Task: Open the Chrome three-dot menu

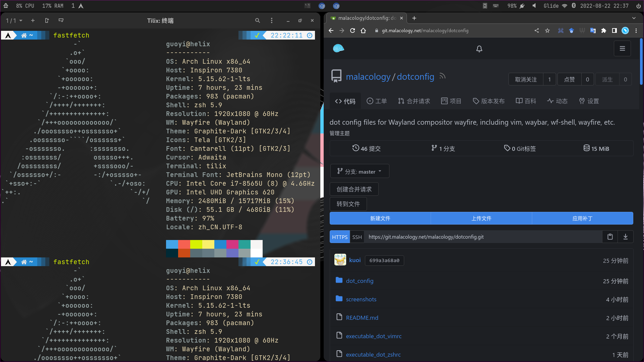Action: pyautogui.click(x=636, y=31)
